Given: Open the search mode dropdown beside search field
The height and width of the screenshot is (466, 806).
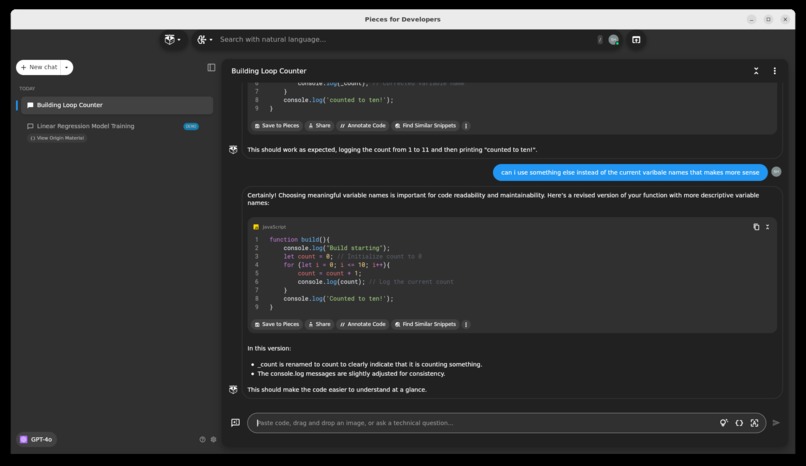Looking at the screenshot, I should (205, 40).
